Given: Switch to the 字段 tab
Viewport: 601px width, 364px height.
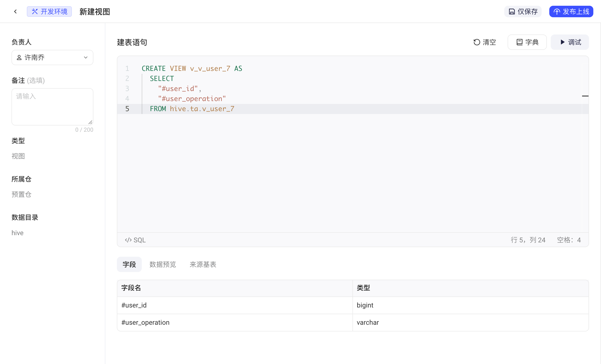Looking at the screenshot, I should click(x=129, y=264).
